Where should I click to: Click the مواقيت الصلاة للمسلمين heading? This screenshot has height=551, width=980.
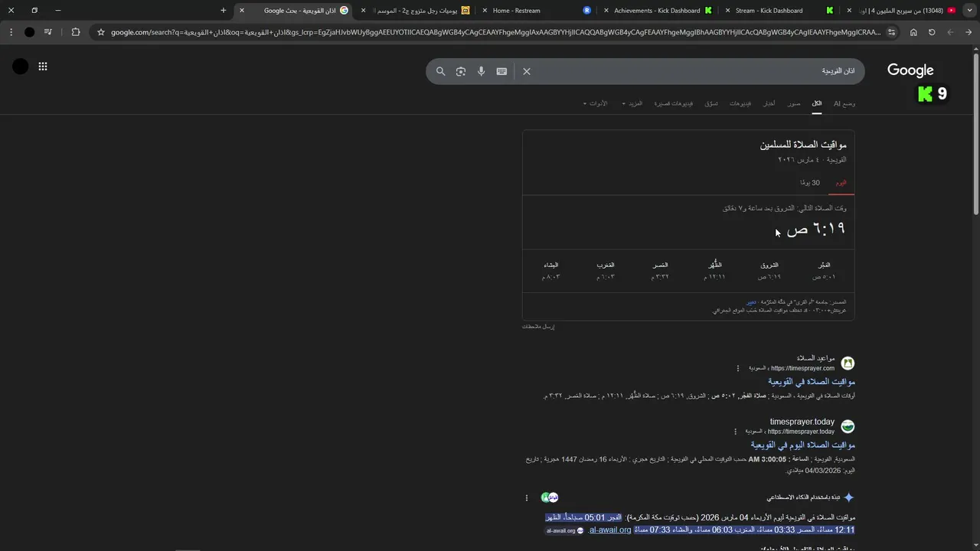pos(803,145)
